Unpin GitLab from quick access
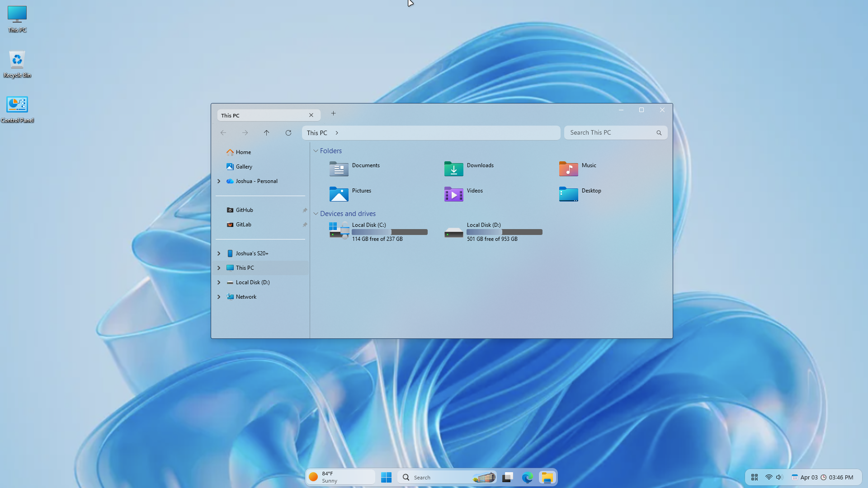 click(x=305, y=225)
